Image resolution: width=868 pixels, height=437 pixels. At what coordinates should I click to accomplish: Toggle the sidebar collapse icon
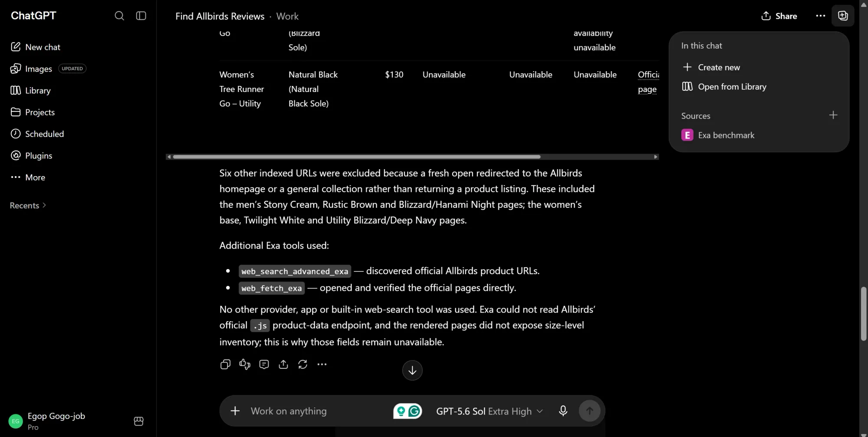pyautogui.click(x=141, y=16)
